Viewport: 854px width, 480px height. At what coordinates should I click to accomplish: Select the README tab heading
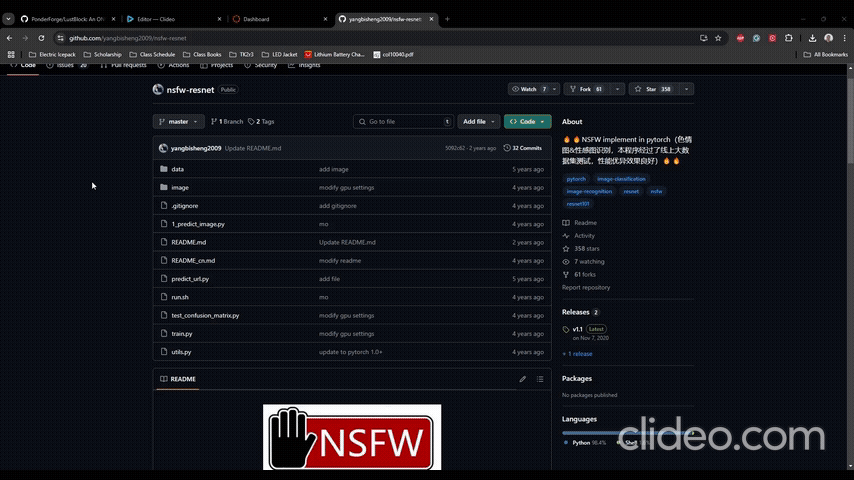tap(178, 379)
